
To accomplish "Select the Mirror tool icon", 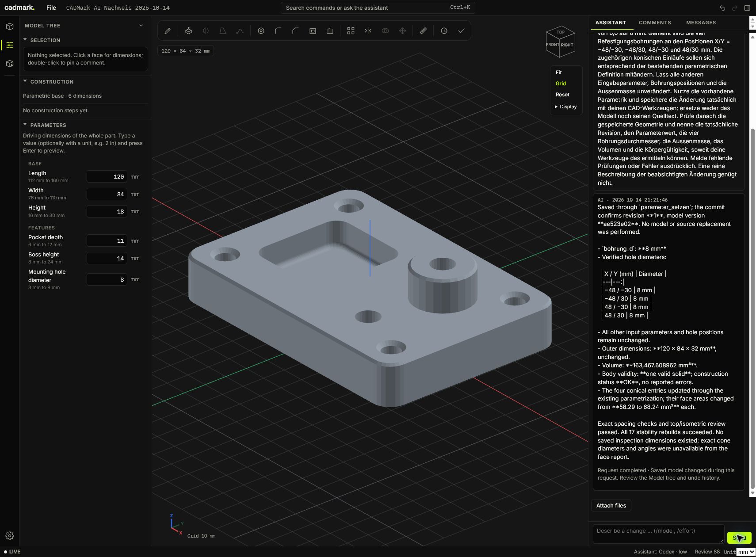I will coord(368,31).
